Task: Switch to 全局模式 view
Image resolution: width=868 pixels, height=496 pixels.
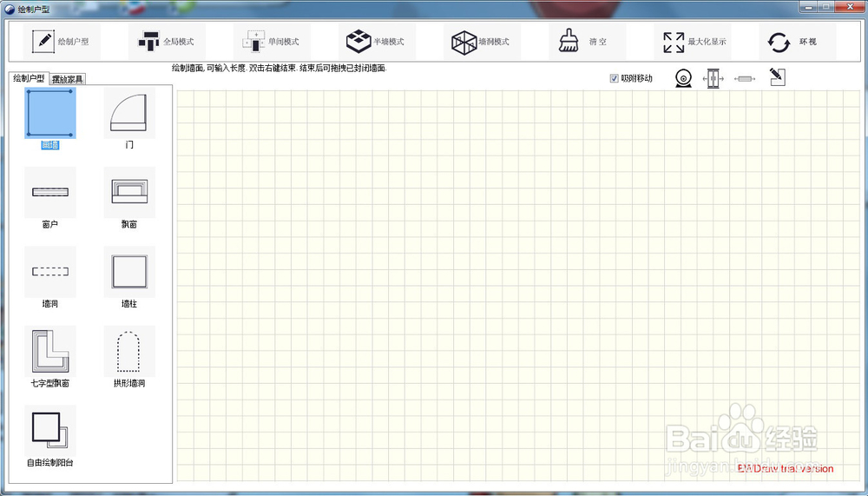Action: click(x=167, y=42)
